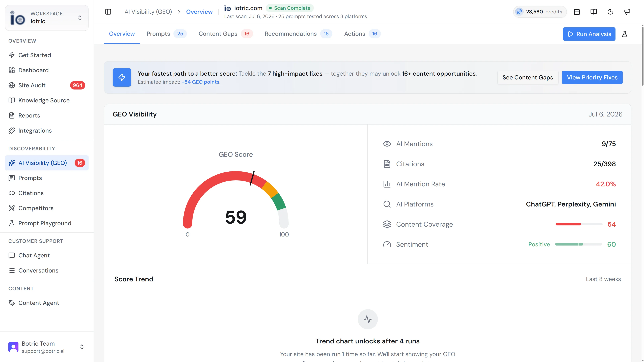The height and width of the screenshot is (362, 644).
Task: Open Site Audit in sidebar
Action: 47,85
